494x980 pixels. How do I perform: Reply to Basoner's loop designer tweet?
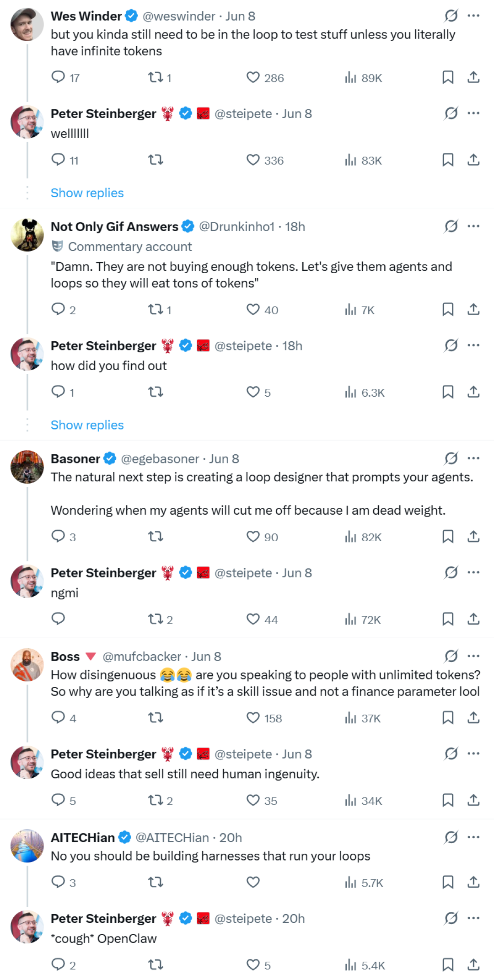tap(64, 537)
